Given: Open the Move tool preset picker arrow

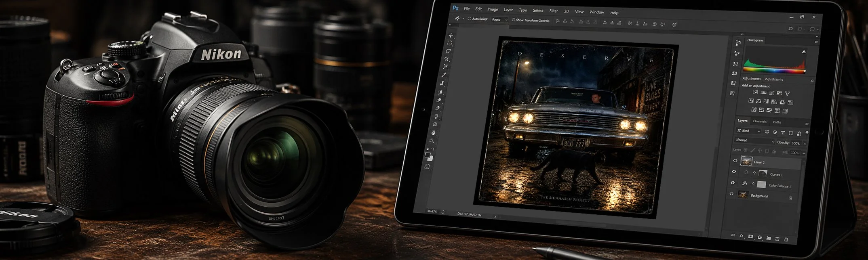Looking at the screenshot, I should point(463,19).
